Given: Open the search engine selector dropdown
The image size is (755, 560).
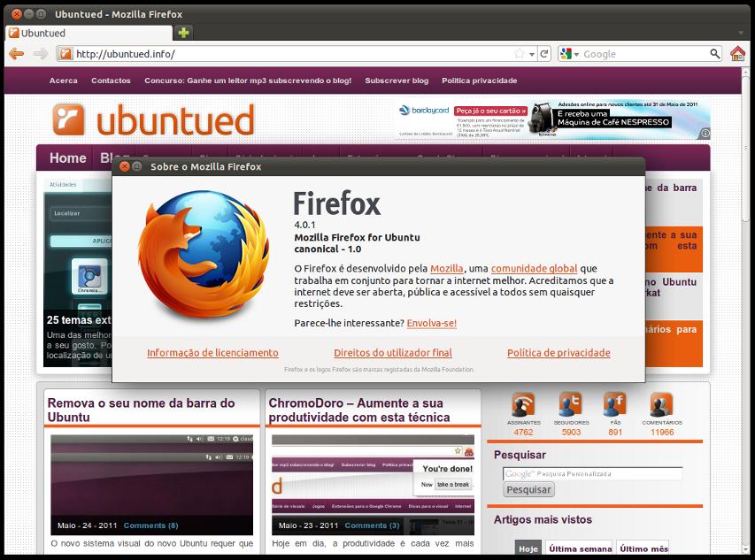Looking at the screenshot, I should point(569,54).
